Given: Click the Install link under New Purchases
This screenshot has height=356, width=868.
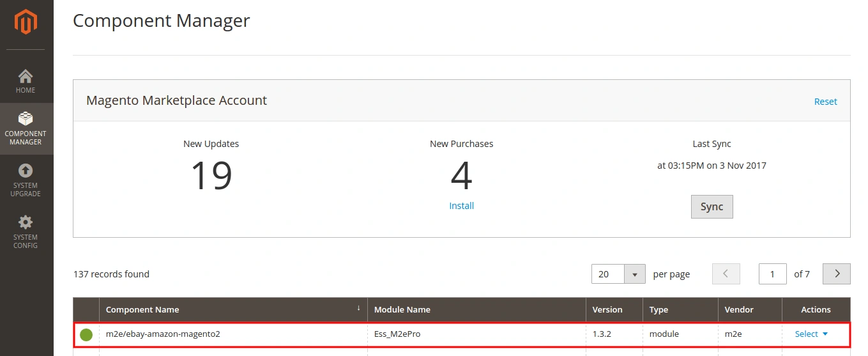Looking at the screenshot, I should [461, 206].
